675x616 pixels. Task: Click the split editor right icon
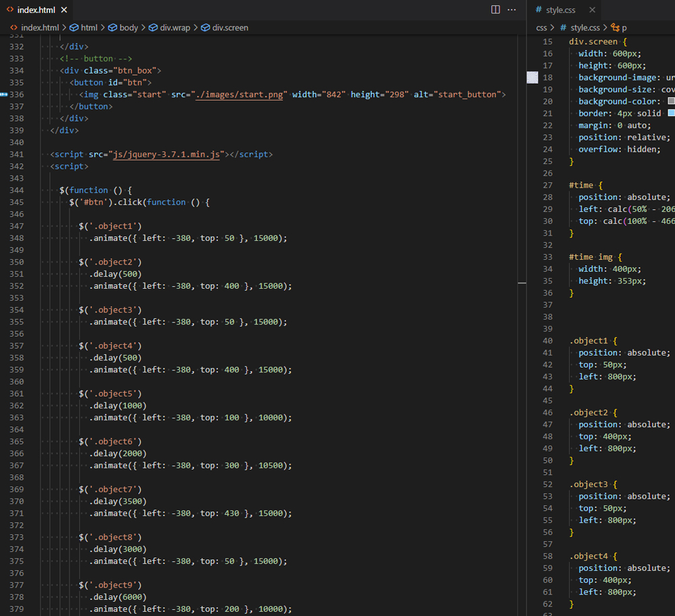coord(495,9)
